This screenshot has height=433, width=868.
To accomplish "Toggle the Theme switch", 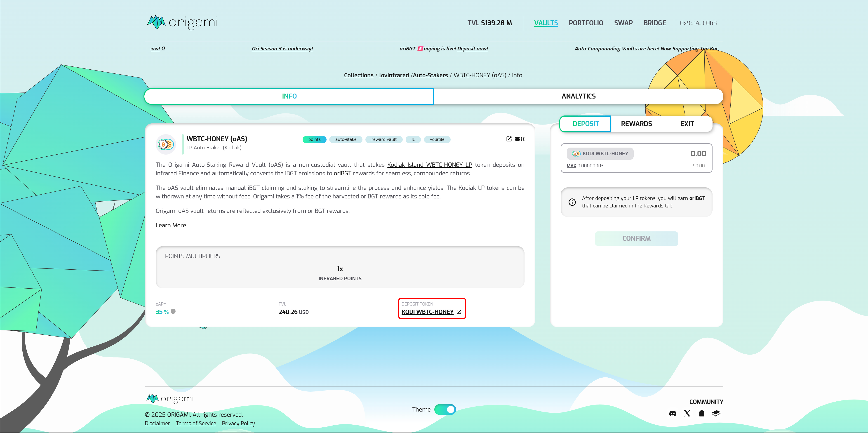I will [445, 409].
